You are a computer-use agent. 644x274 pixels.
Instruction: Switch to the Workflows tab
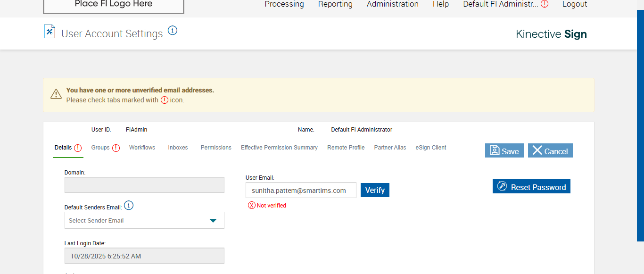pyautogui.click(x=142, y=148)
